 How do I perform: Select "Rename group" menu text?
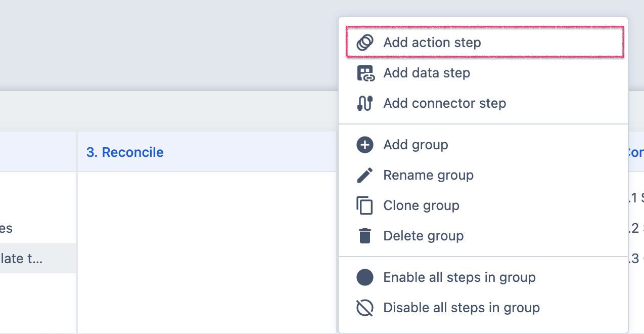coord(428,175)
